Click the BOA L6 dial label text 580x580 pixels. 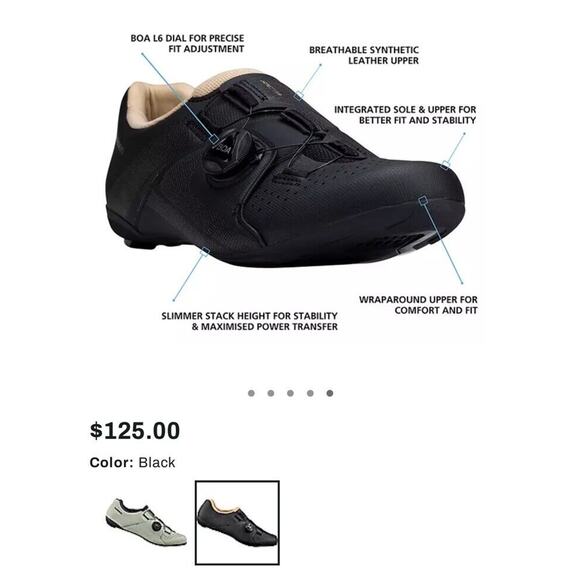click(187, 44)
